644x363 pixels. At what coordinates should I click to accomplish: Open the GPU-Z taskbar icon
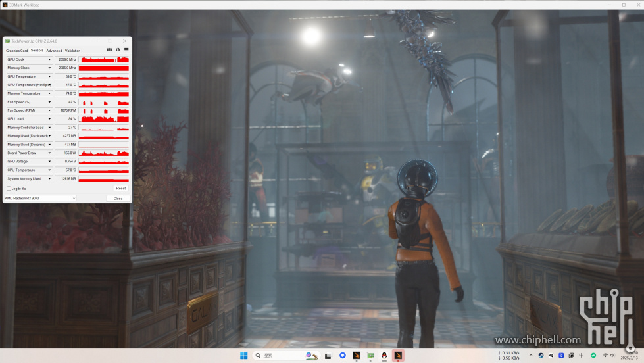click(x=370, y=356)
